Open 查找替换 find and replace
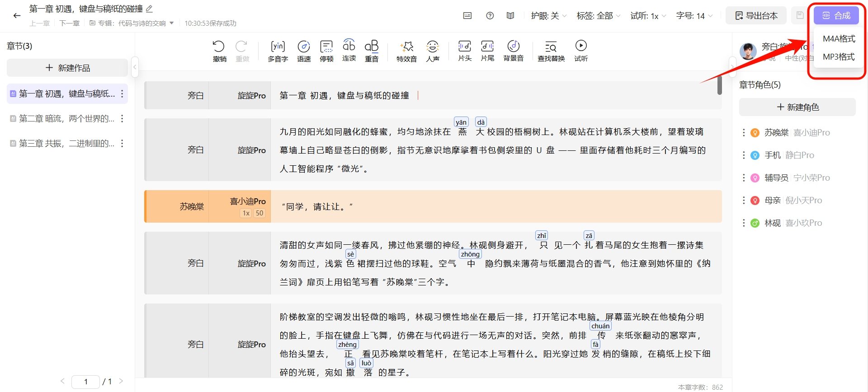 (551, 51)
